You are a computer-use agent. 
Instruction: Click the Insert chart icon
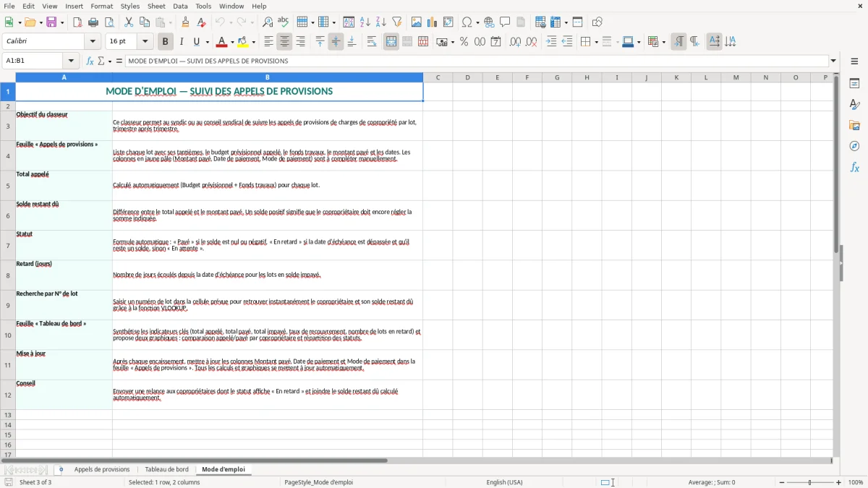coord(433,22)
